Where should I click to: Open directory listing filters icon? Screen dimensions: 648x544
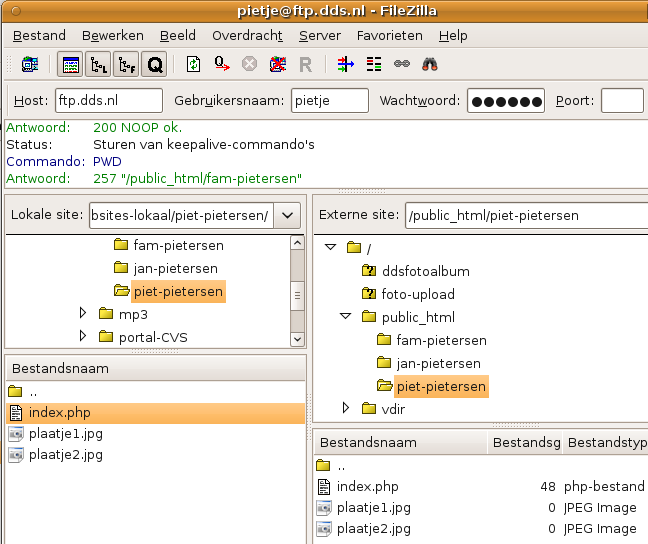coord(345,64)
